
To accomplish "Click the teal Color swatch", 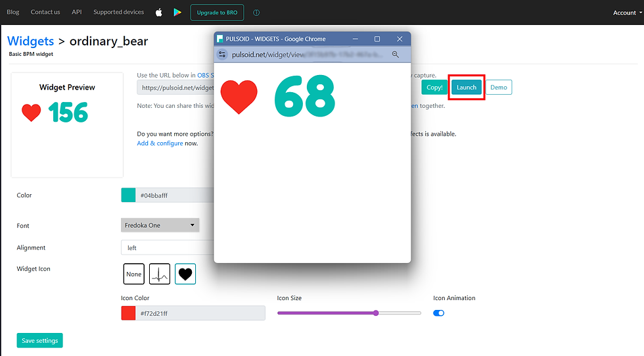I will coord(128,195).
